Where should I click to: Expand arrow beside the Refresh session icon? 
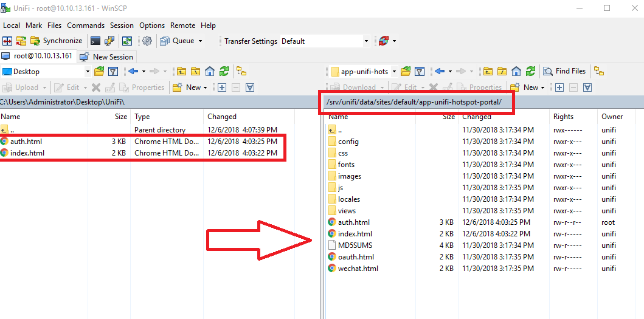click(x=394, y=41)
